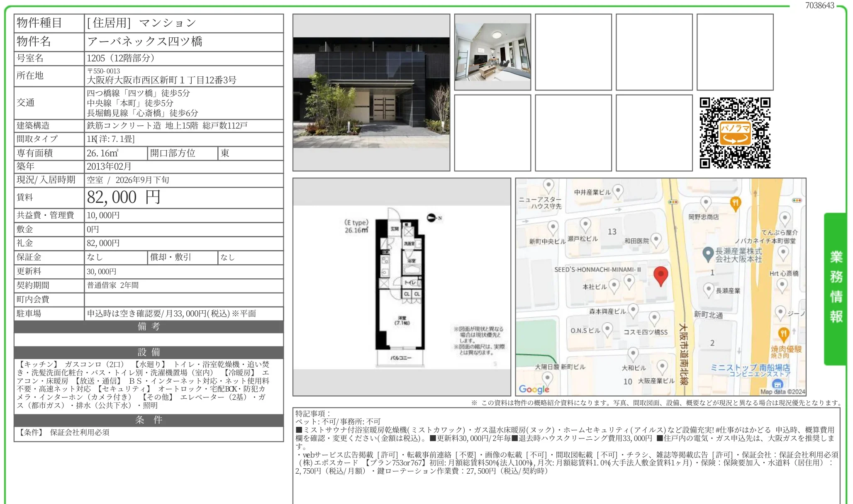Click the red location pin on map
This screenshot has width=853, height=504.
coord(660,276)
